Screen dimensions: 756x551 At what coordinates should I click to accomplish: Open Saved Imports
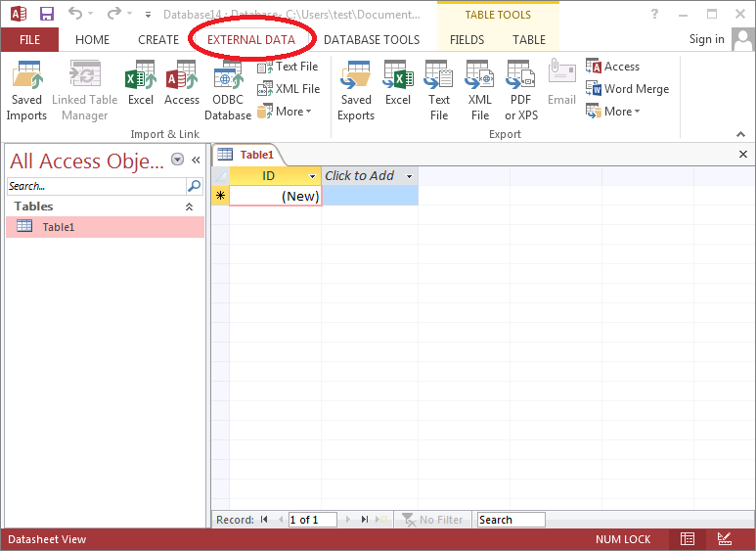pos(26,91)
